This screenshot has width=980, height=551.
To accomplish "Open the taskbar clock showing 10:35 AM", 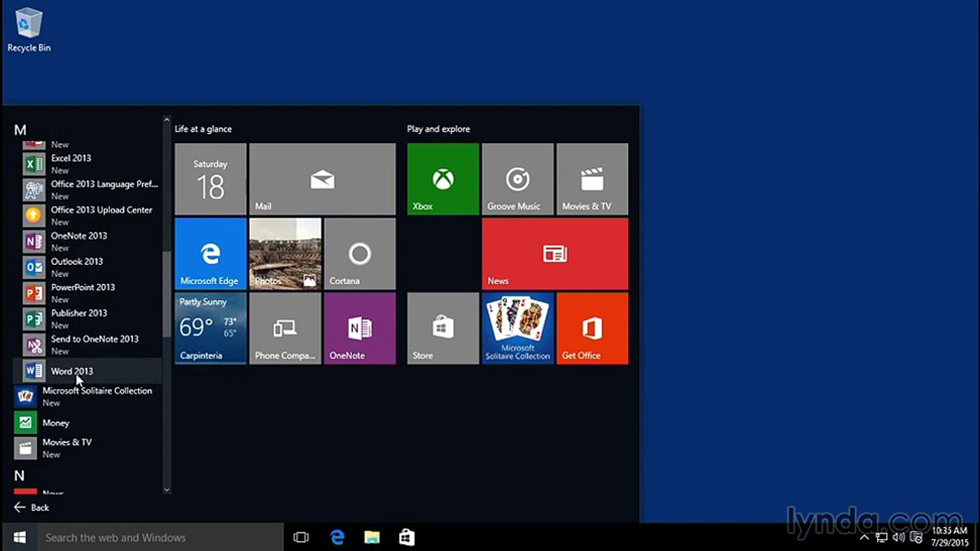I will 949,536.
